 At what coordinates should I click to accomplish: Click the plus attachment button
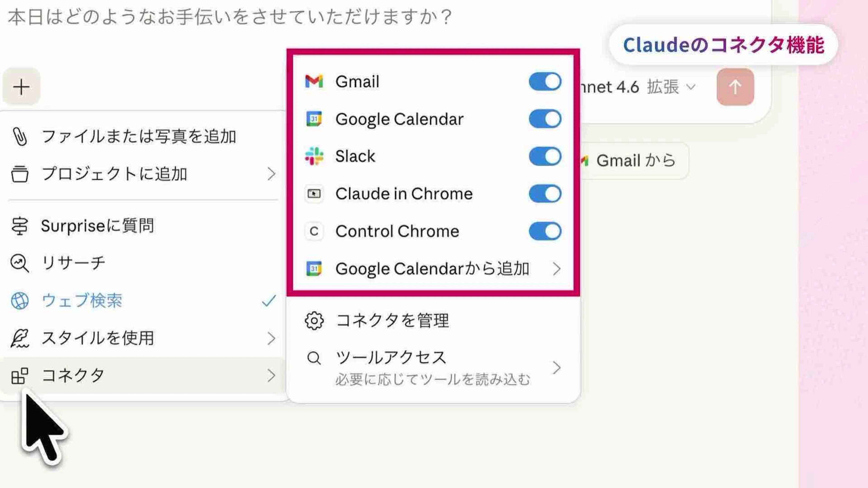[21, 87]
